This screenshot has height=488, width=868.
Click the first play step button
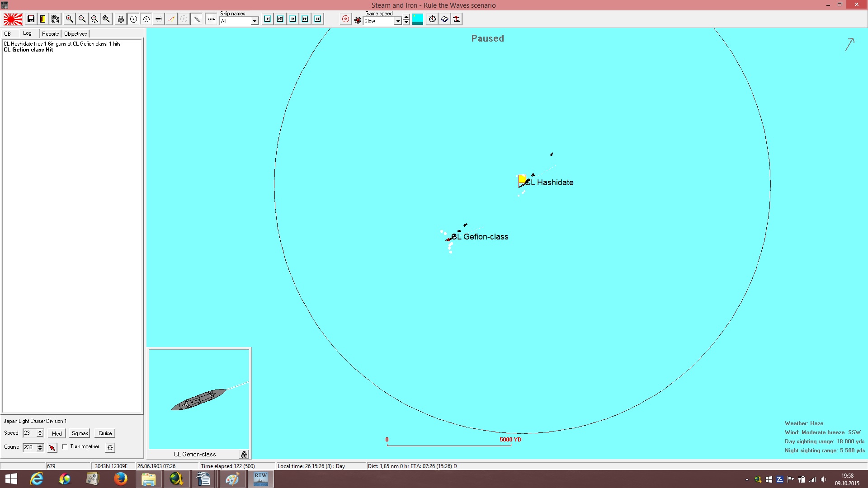[x=268, y=19]
